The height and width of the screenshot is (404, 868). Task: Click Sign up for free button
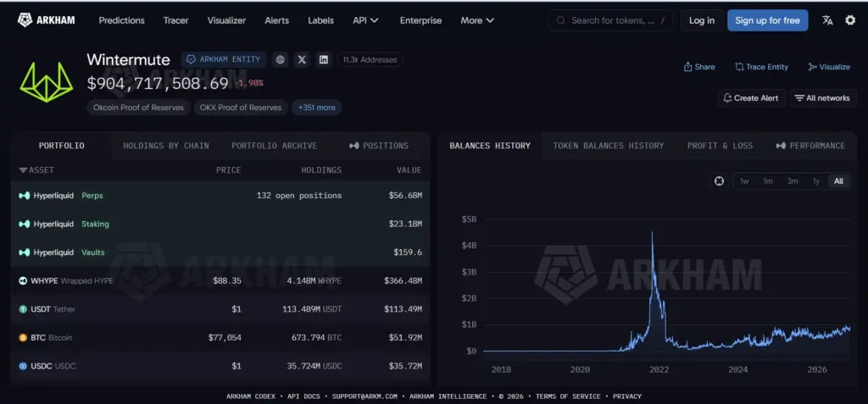(x=767, y=20)
